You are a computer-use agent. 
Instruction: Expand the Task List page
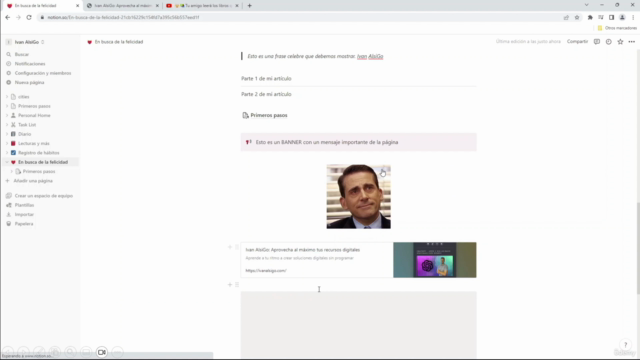tap(7, 125)
